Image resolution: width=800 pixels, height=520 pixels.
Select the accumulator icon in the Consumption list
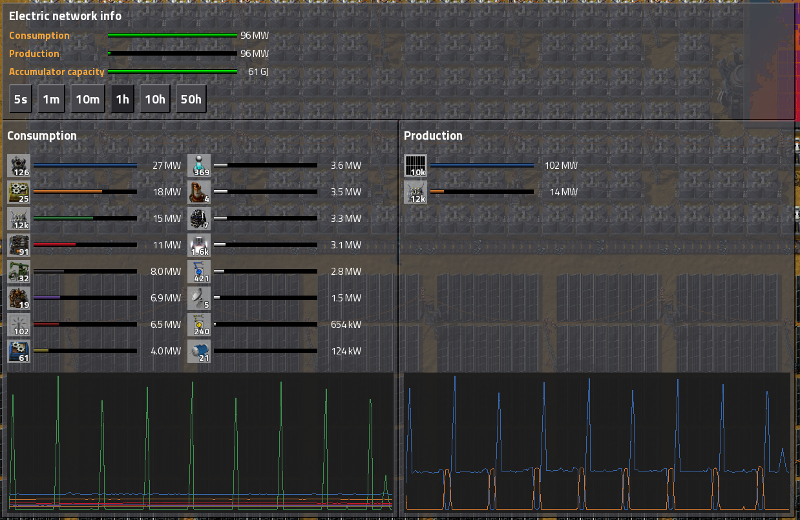click(x=19, y=218)
